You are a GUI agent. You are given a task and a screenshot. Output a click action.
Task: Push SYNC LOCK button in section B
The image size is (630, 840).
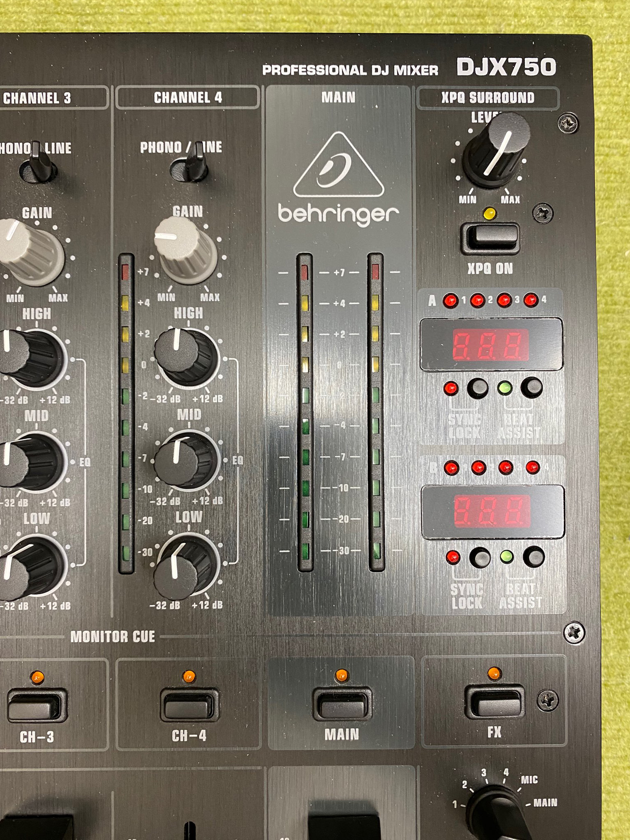[480, 557]
